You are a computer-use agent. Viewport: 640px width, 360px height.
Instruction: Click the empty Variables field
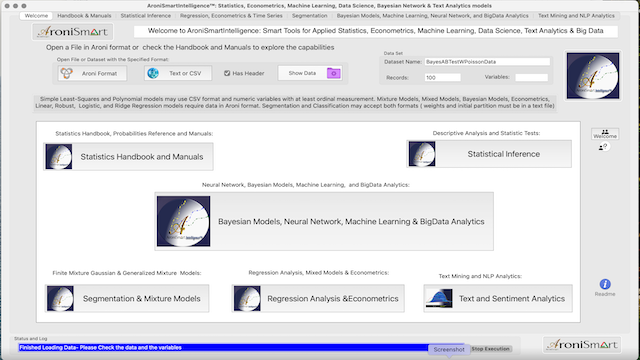[x=531, y=77]
